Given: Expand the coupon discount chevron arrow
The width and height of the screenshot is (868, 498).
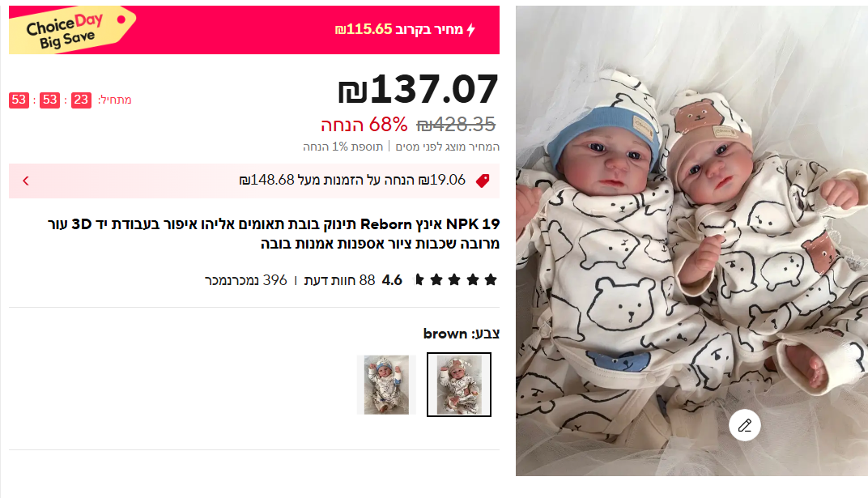Looking at the screenshot, I should point(25,181).
